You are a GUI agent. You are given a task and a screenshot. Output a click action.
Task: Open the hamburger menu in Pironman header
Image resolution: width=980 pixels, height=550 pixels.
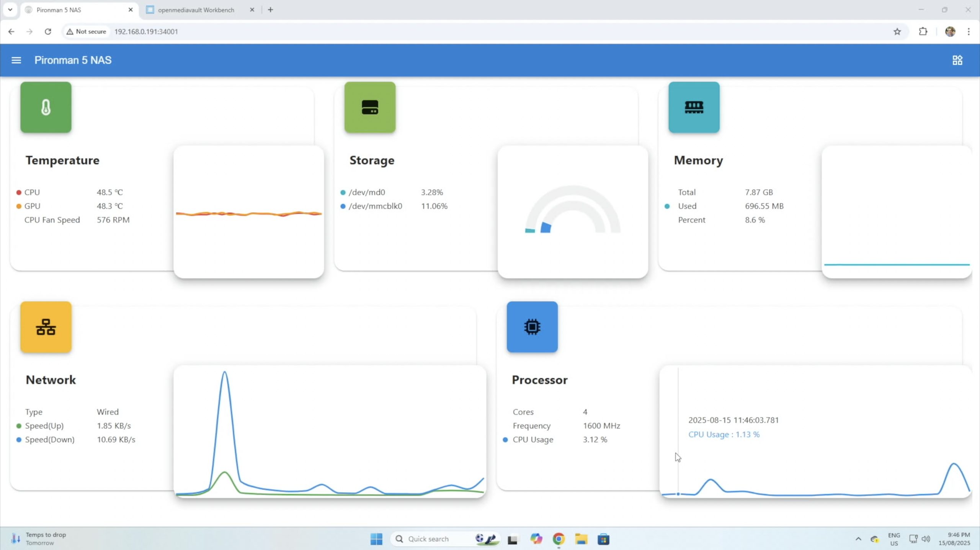pos(16,60)
